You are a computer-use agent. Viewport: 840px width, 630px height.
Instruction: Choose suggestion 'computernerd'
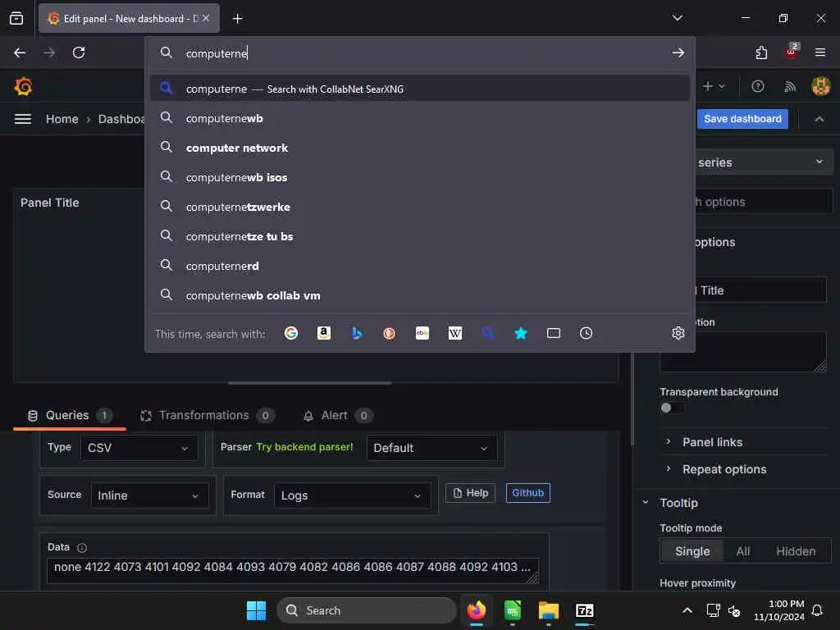(x=420, y=266)
